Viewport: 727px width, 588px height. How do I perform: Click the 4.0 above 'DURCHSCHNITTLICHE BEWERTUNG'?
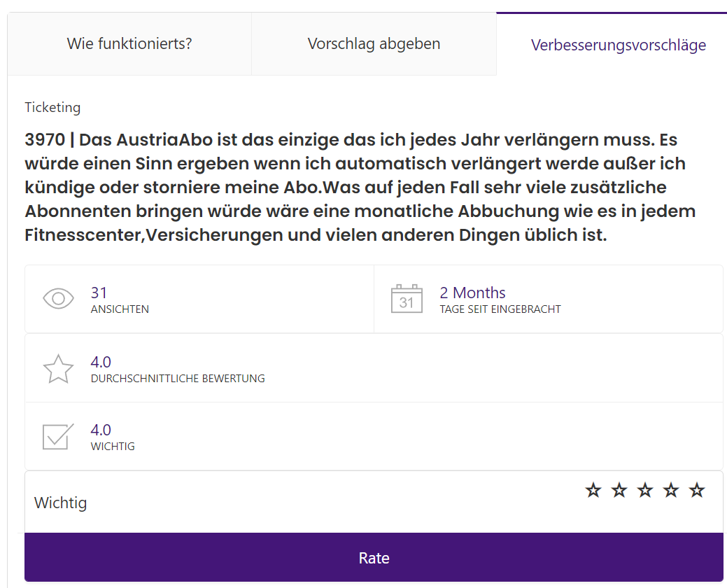point(101,362)
